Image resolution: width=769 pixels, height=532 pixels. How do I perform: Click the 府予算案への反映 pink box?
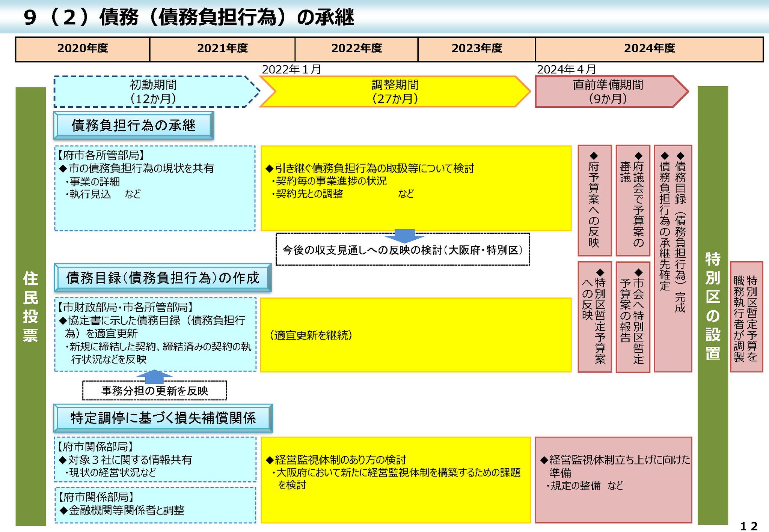[594, 200]
